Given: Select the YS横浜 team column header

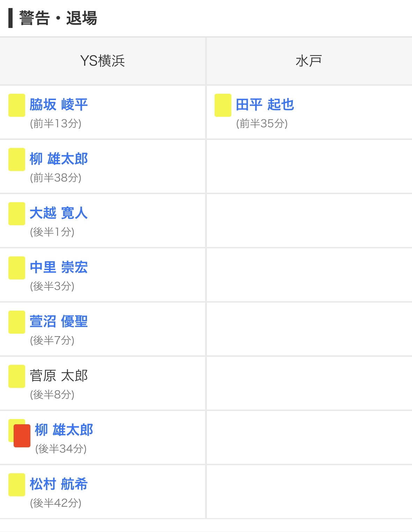Looking at the screenshot, I should [102, 61].
